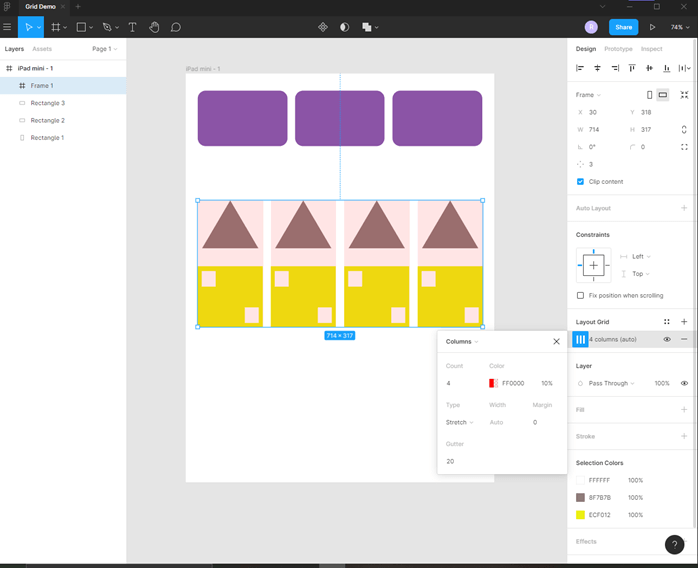Screen dimensions: 698x568
Task: Add a Fill with plus button
Action: [x=684, y=410]
